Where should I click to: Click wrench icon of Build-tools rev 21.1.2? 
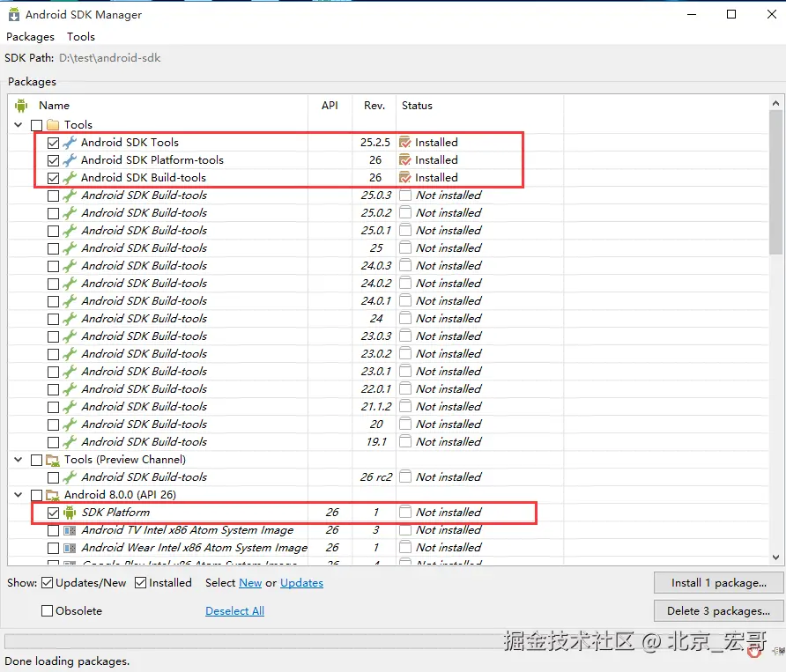70,406
